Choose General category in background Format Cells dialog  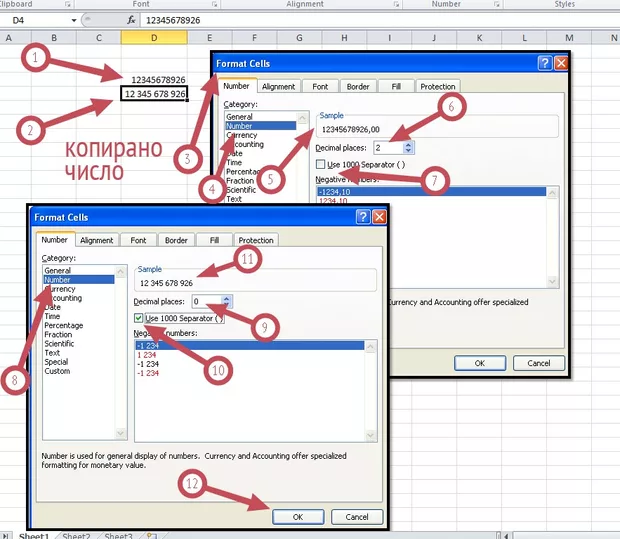[x=240, y=117]
